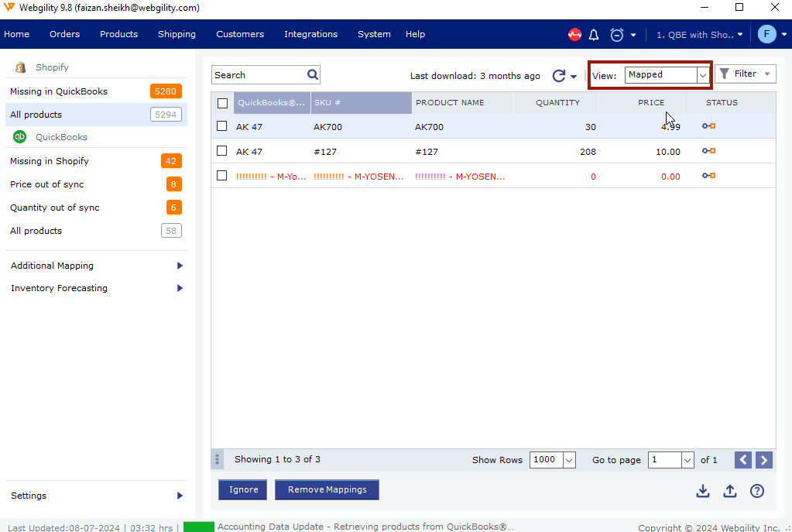
Task: Select the checkbox for #127 product row
Action: point(222,151)
